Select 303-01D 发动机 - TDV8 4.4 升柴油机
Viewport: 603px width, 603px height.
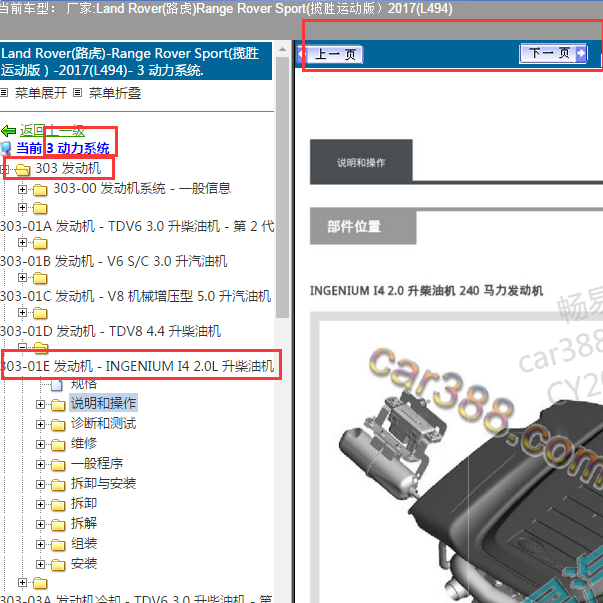click(110, 331)
